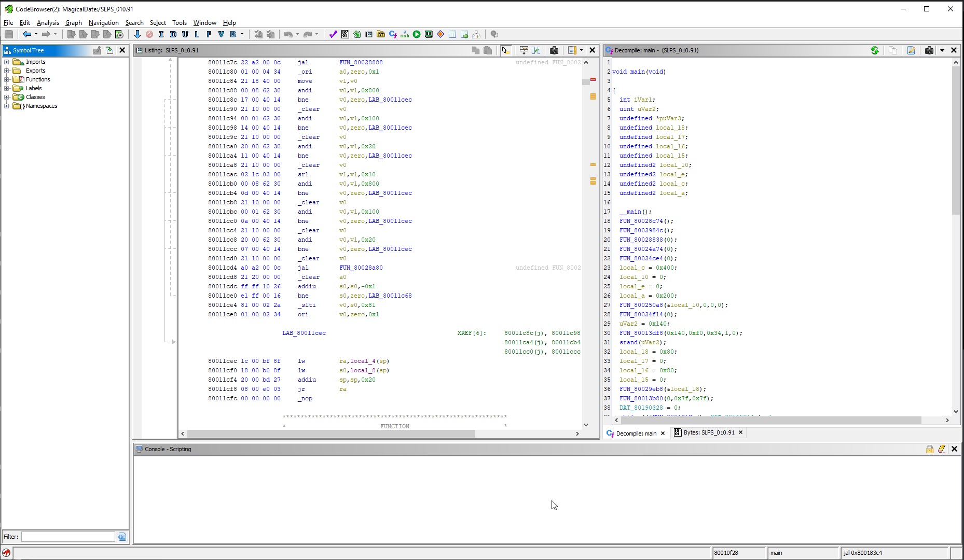Click FUN_80028a80 reference in the listing
964x560 pixels.
tap(361, 268)
